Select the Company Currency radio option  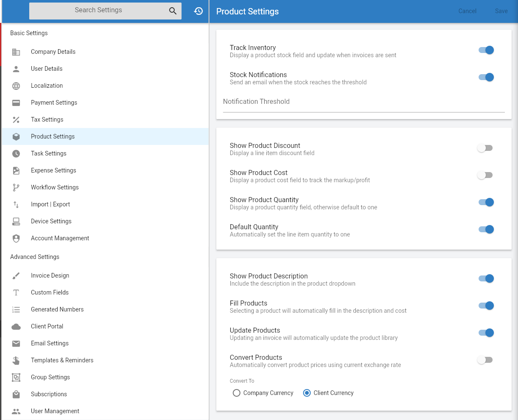click(x=263, y=393)
